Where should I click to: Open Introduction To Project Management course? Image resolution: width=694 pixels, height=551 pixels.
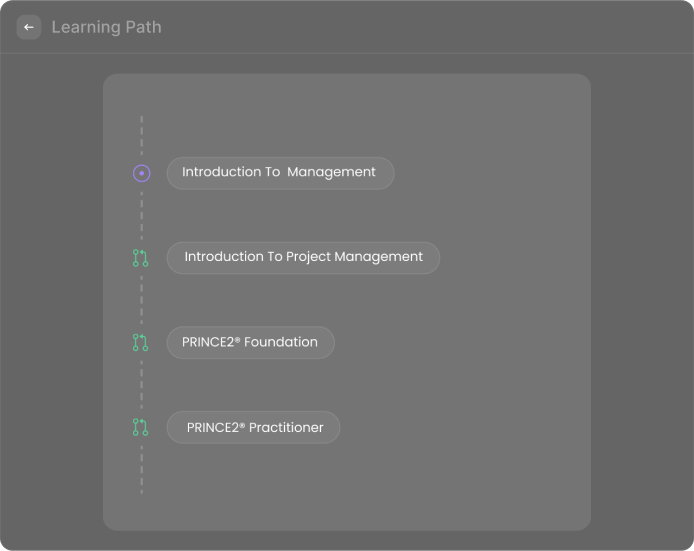[303, 258]
